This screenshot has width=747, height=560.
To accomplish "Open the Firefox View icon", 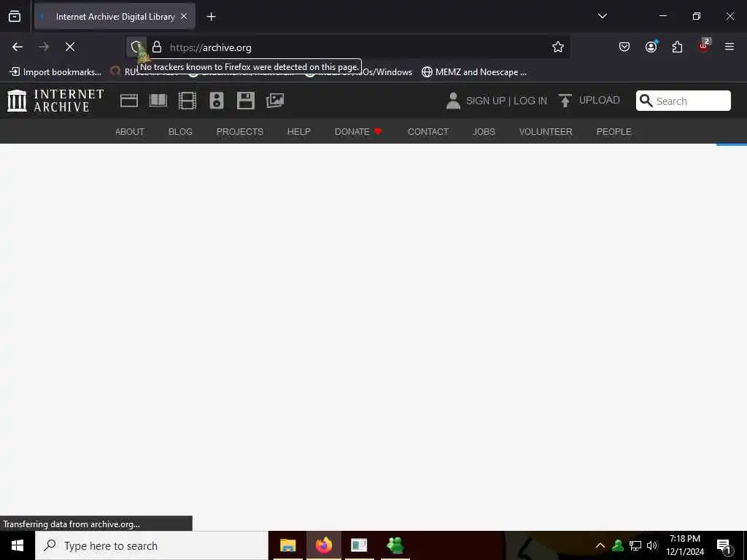I will tap(15, 17).
